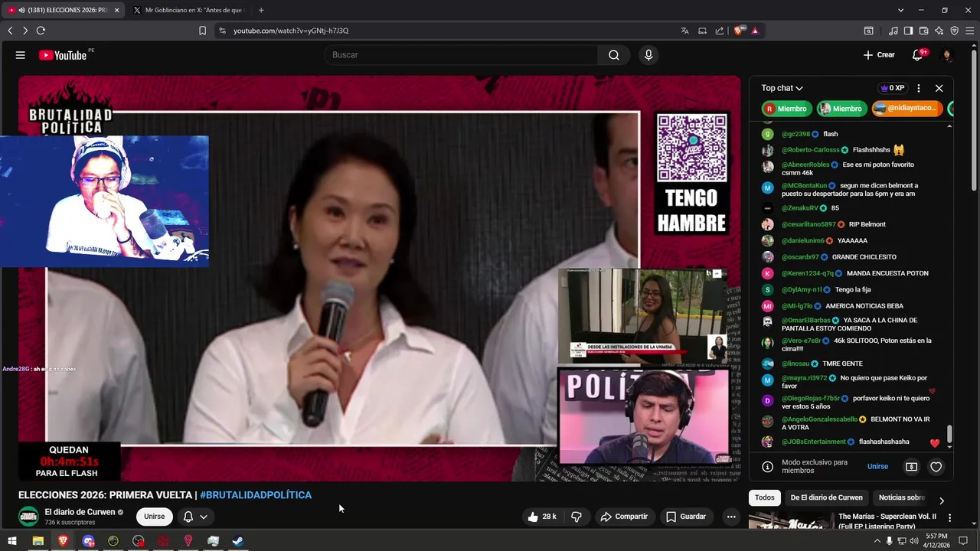Image resolution: width=980 pixels, height=551 pixels.
Task: Select the De El diario de Curwen chip
Action: (826, 497)
